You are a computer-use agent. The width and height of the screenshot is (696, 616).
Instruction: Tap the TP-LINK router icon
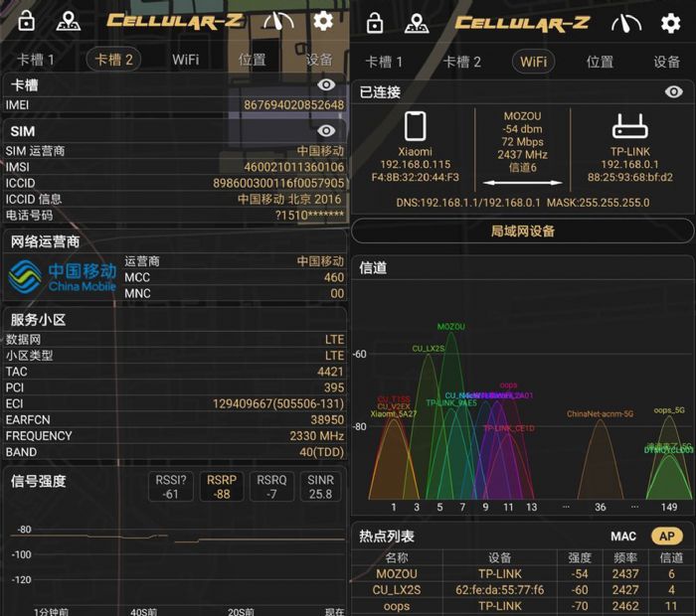click(x=629, y=126)
